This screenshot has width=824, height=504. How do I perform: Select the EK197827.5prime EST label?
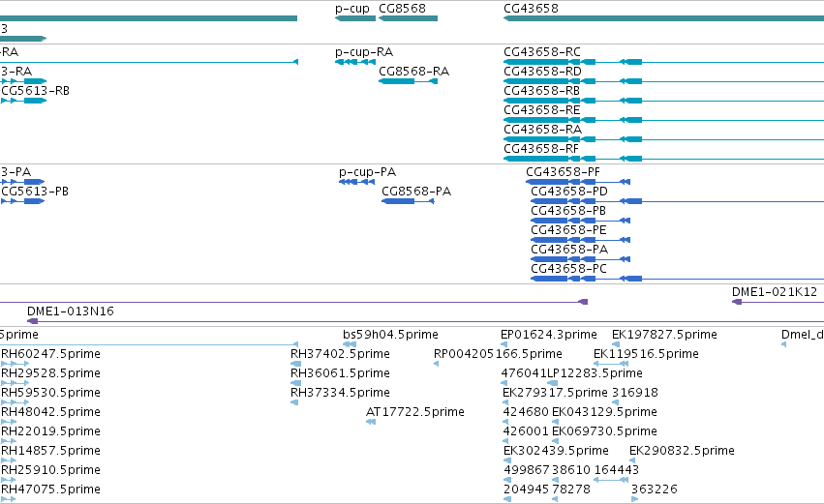[x=664, y=335]
